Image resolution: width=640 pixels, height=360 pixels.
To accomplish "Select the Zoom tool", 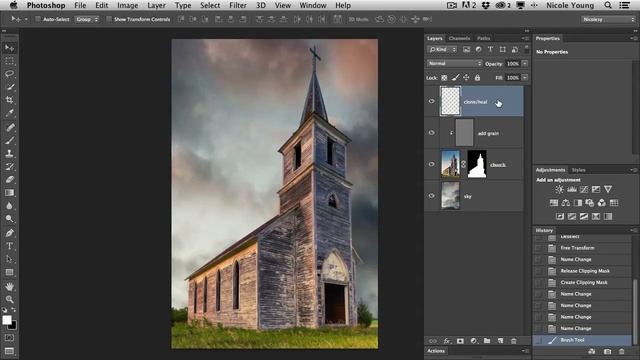I will (x=9, y=299).
